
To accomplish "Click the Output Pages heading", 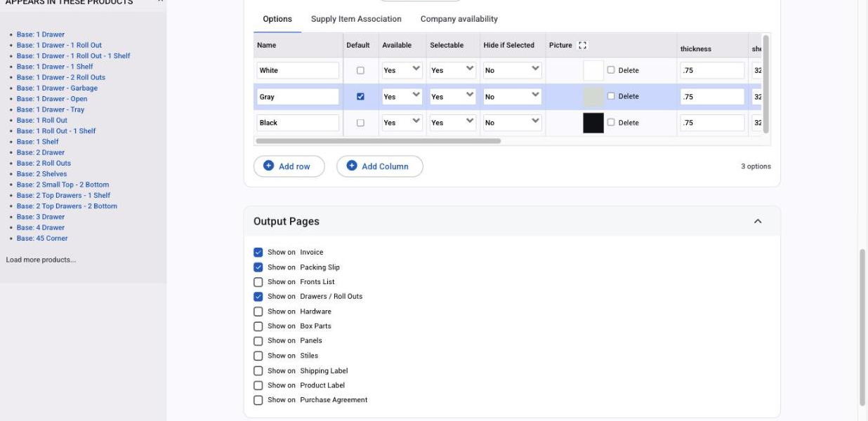I will (287, 221).
